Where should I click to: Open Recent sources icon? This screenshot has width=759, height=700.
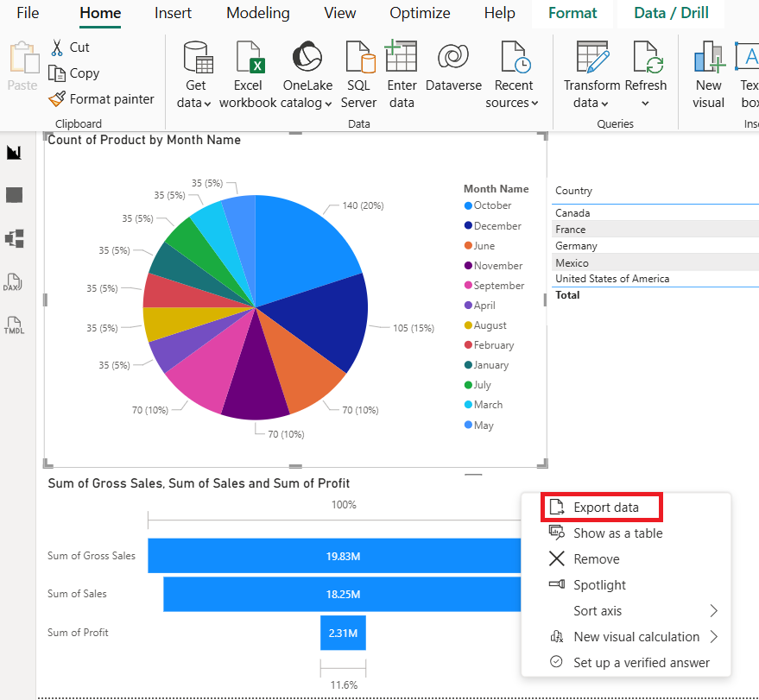pos(515,57)
